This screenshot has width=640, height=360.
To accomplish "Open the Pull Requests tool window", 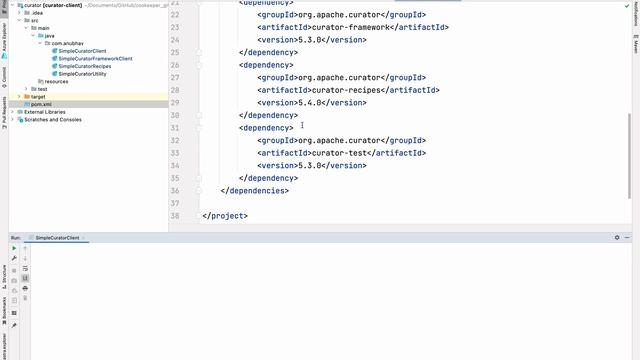I will (4, 113).
